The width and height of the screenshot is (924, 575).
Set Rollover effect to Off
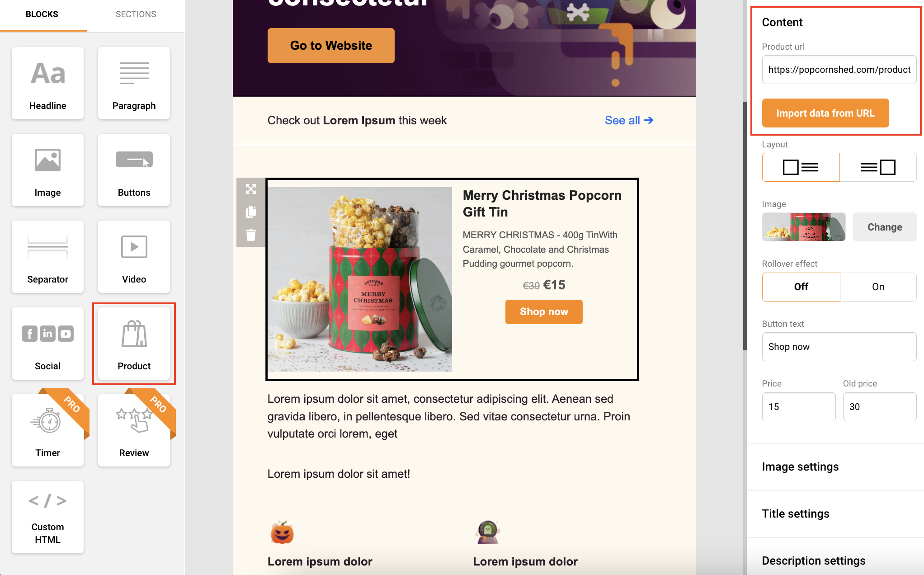point(801,287)
